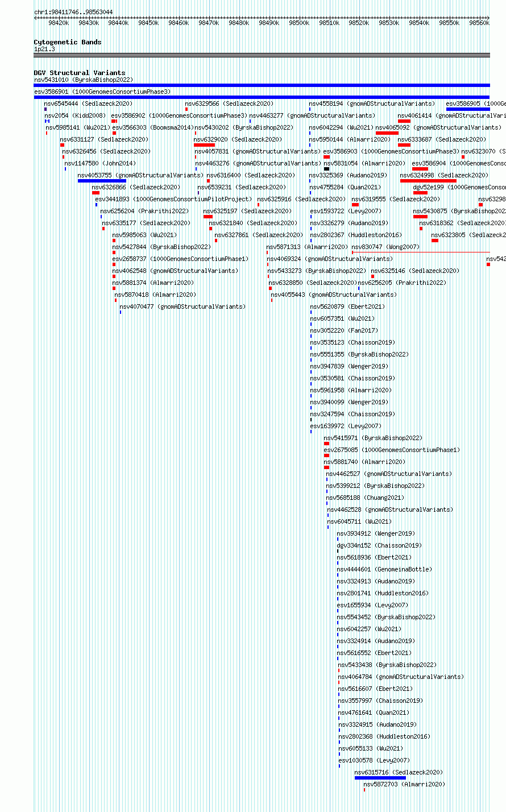Click nsv4761641 (Quan2021) label
The width and height of the screenshot is (506, 812).
coord(374,713)
